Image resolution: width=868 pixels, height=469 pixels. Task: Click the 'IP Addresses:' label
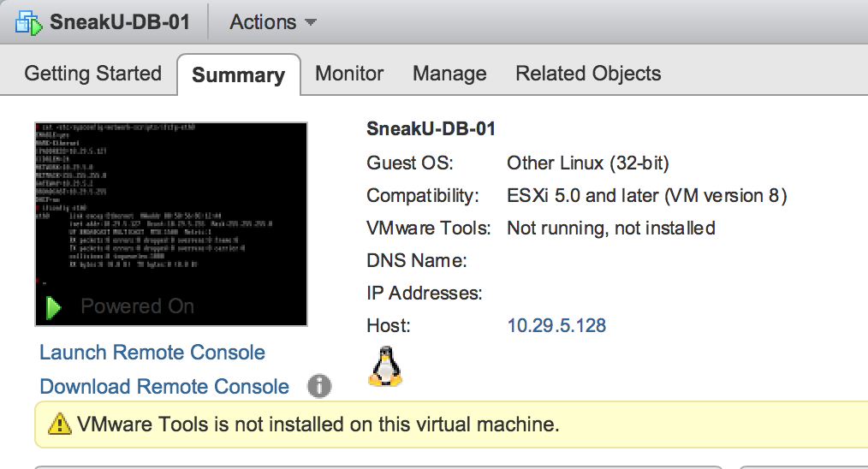click(x=425, y=293)
